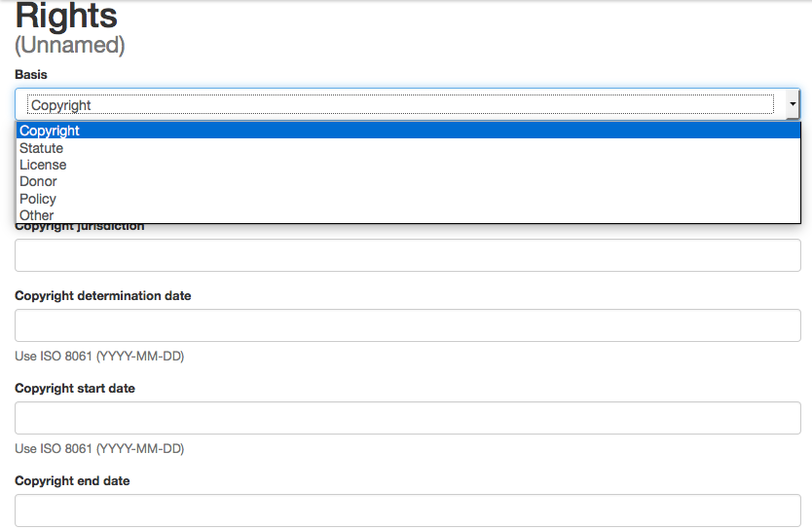The height and width of the screenshot is (530, 812).
Task: Focus the Copyright jurisdiction text field
Action: [407, 255]
